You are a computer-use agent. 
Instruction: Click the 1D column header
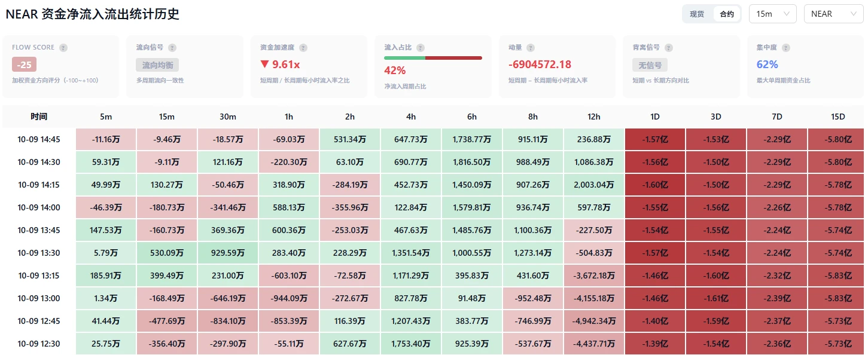point(655,117)
